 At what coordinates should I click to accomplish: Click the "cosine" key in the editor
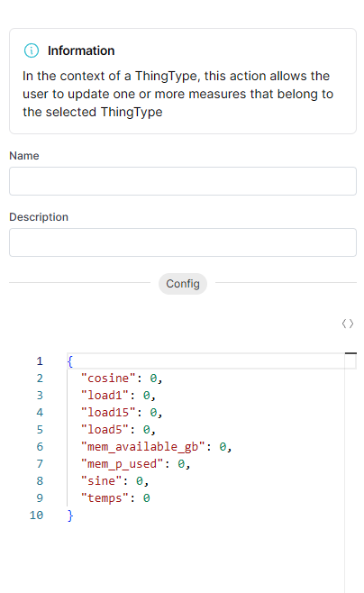coord(108,379)
